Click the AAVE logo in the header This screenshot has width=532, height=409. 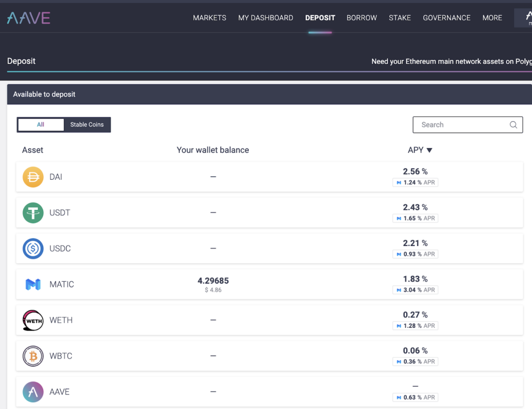(28, 17)
